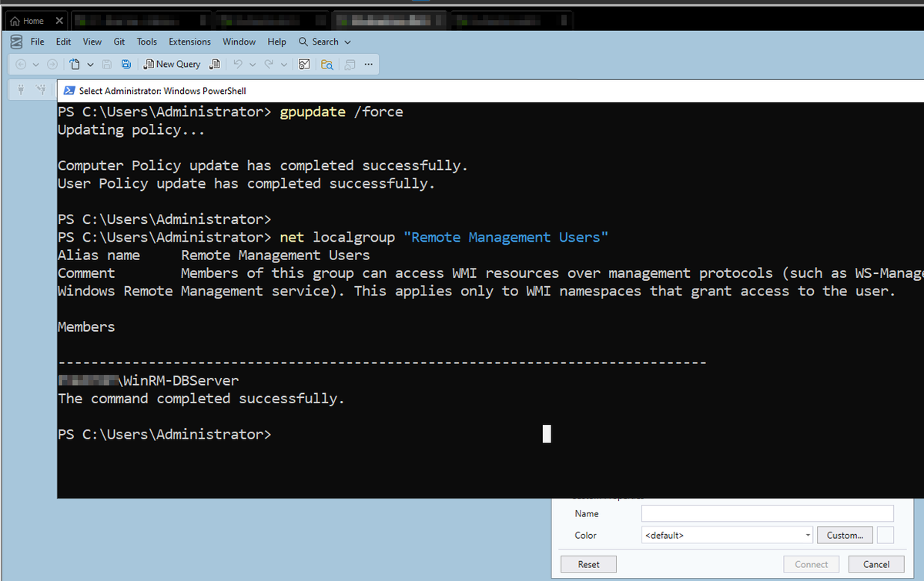
Task: Click the PowerShell window title text
Action: (x=162, y=91)
